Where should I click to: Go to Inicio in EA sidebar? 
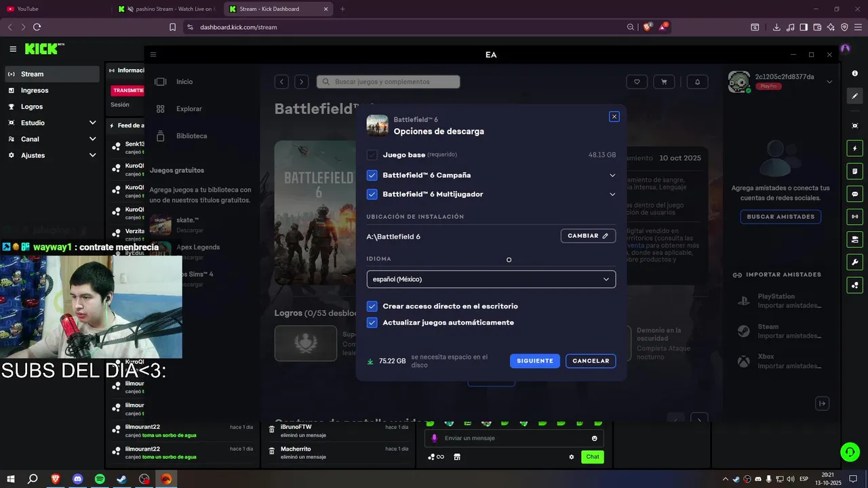(x=174, y=81)
